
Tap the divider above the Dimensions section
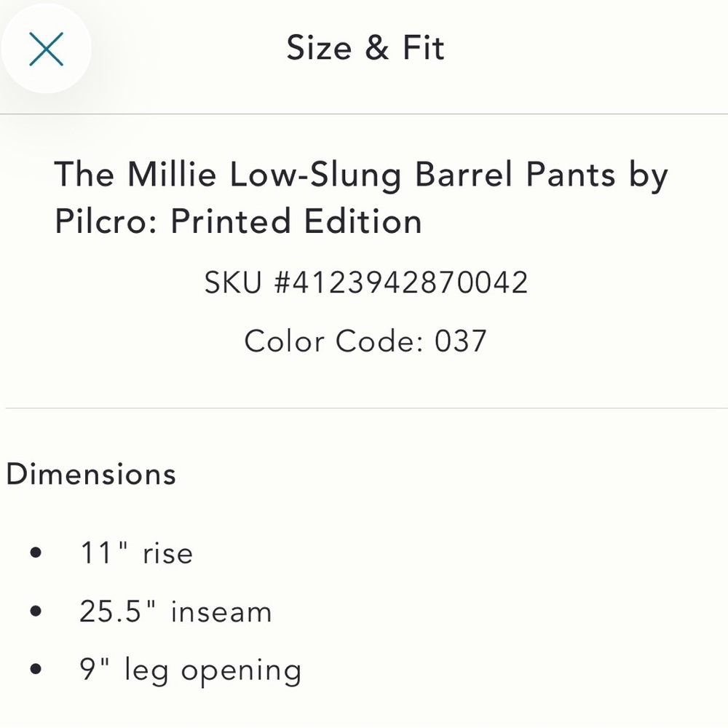364,408
